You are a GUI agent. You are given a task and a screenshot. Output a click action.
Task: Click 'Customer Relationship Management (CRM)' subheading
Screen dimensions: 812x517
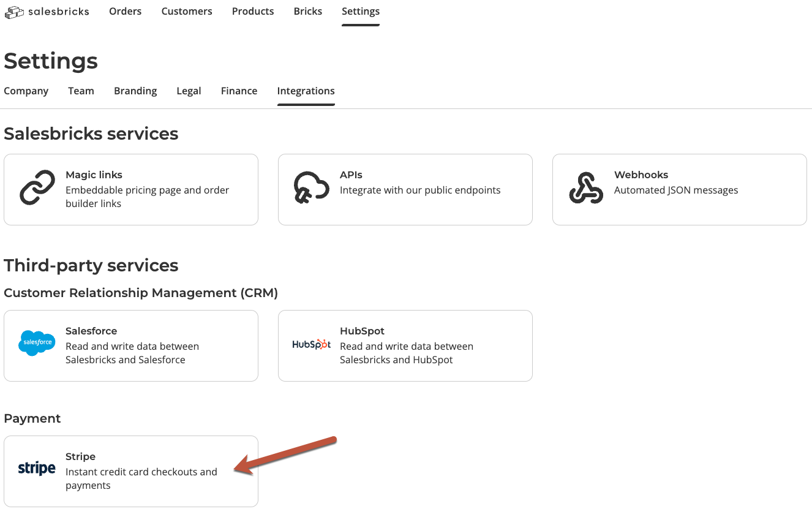141,293
